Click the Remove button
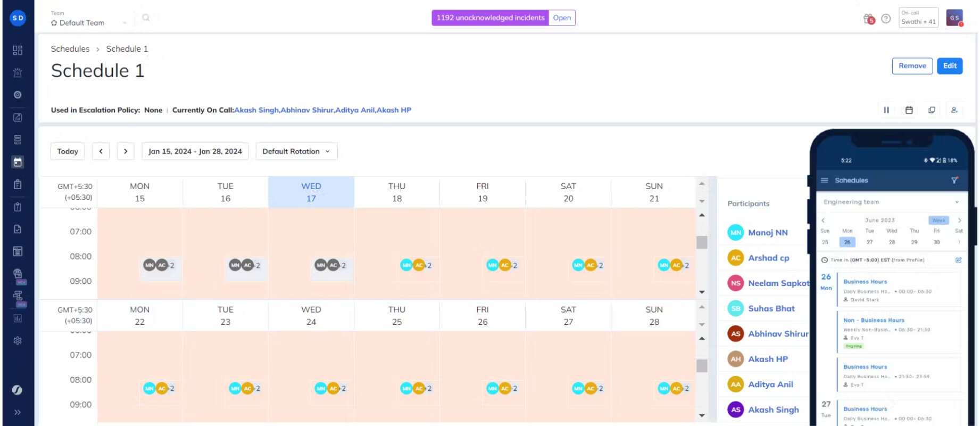Screen dimensions: 980x426 [x=912, y=66]
